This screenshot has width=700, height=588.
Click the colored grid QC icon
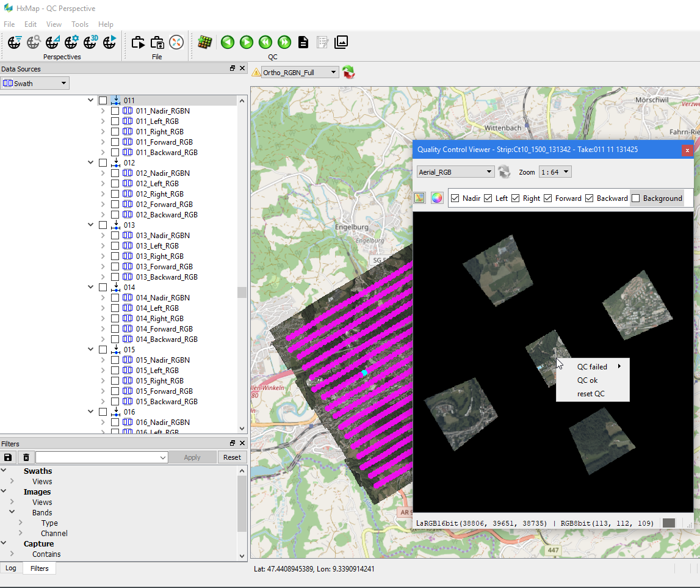point(205,42)
